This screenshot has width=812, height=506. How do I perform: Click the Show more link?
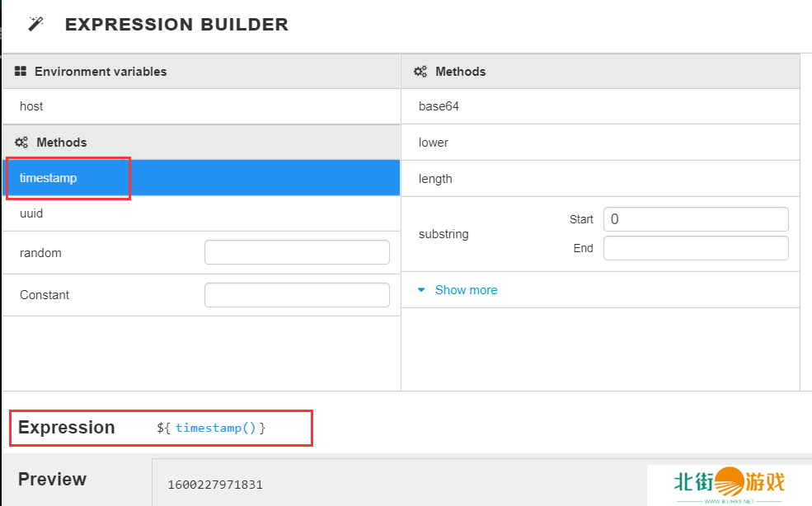[x=466, y=290]
